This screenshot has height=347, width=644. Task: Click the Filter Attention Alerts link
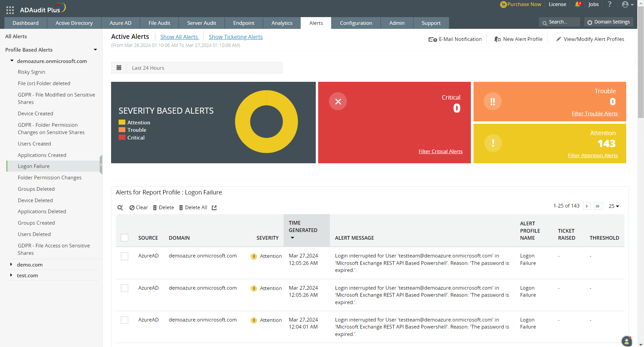(x=593, y=155)
